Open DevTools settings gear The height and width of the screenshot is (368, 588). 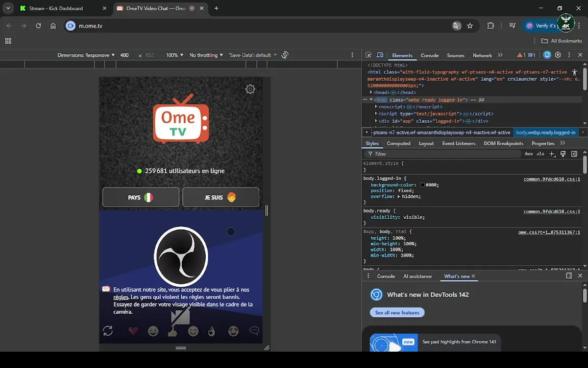pos(558,55)
